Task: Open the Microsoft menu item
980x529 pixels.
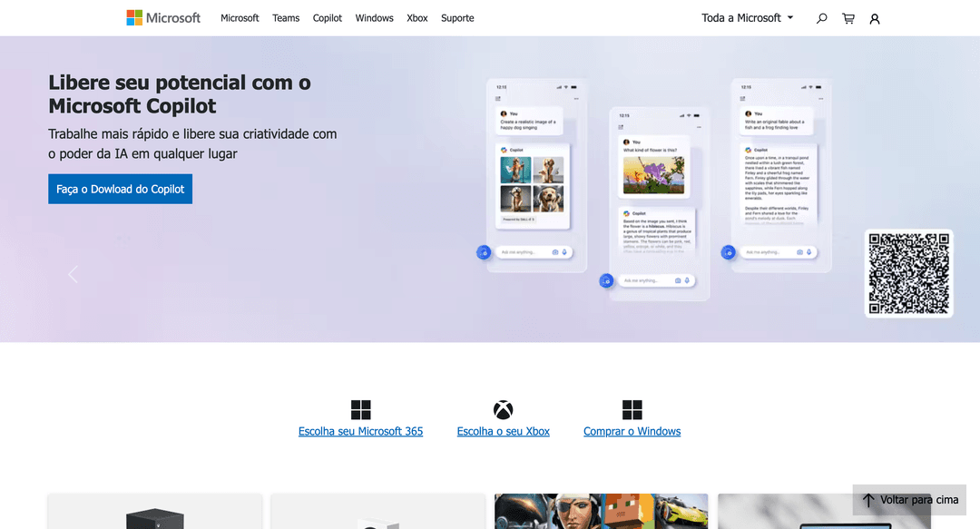Action: [240, 18]
